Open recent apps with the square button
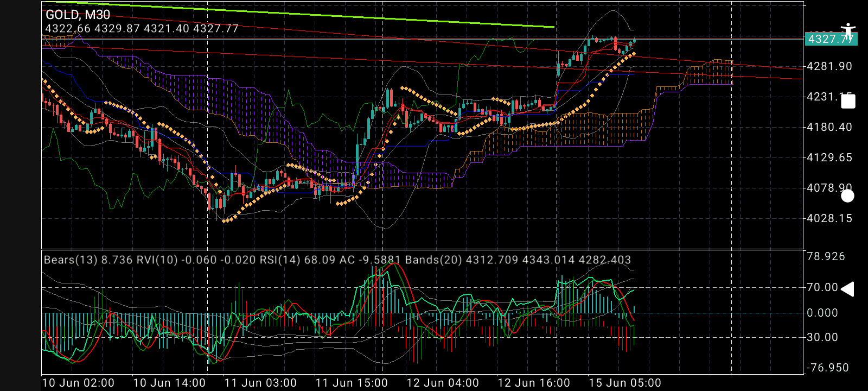Viewport: 868px width, 391px height. click(848, 101)
